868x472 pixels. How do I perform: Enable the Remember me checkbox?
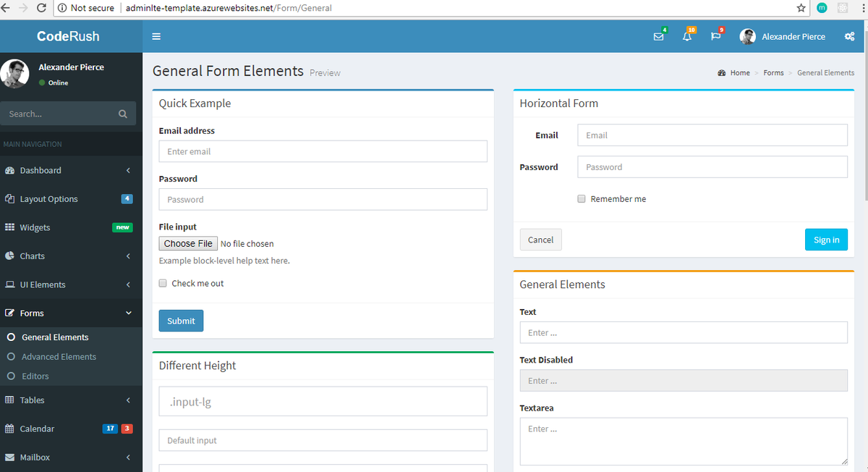click(x=581, y=198)
